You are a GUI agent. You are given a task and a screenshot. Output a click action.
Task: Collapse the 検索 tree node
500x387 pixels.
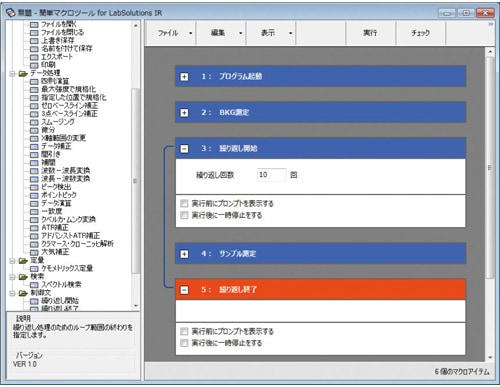(12, 277)
